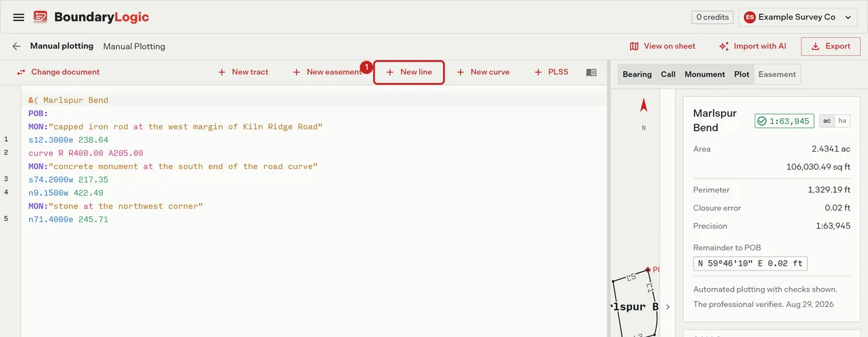This screenshot has width=868, height=337.
Task: Add a New curve
Action: (483, 72)
